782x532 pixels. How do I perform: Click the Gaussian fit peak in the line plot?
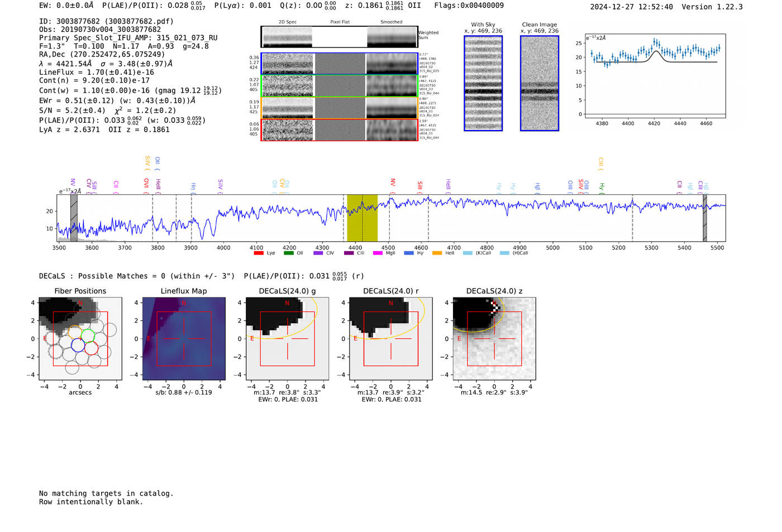[x=657, y=51]
